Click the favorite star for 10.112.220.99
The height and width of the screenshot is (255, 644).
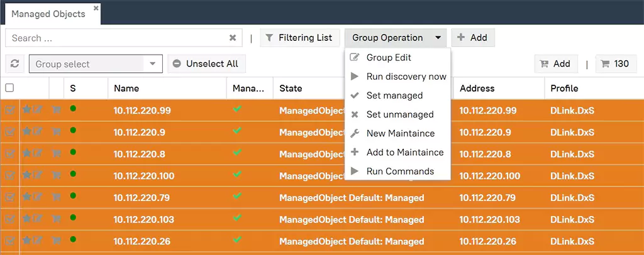[27, 110]
